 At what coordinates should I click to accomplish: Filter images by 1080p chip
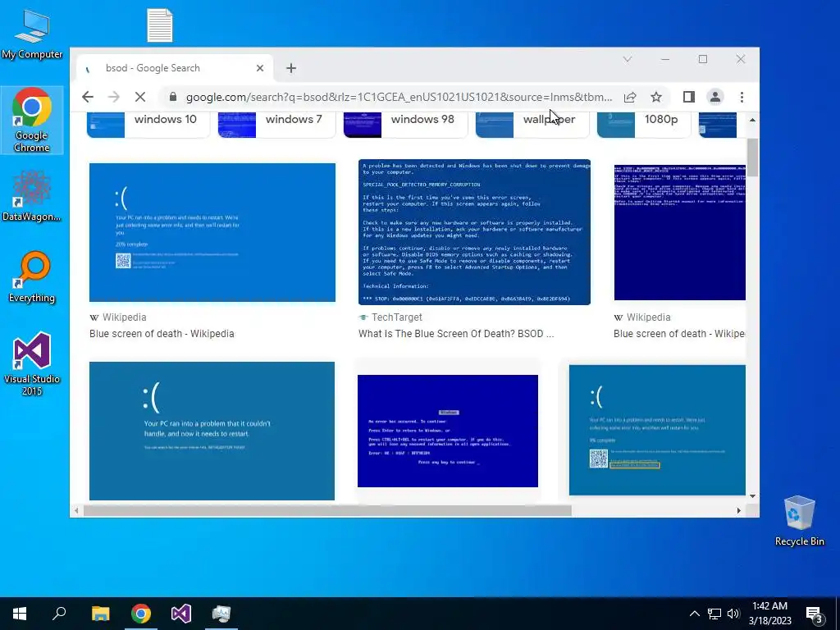pyautogui.click(x=644, y=123)
